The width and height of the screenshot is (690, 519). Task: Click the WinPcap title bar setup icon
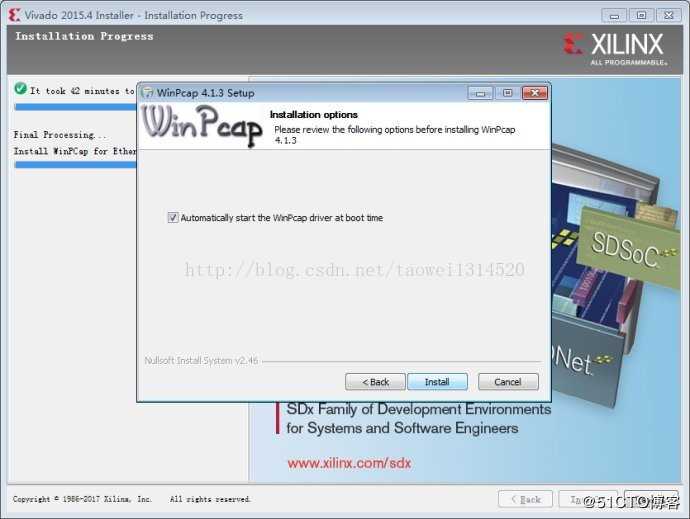[x=148, y=92]
